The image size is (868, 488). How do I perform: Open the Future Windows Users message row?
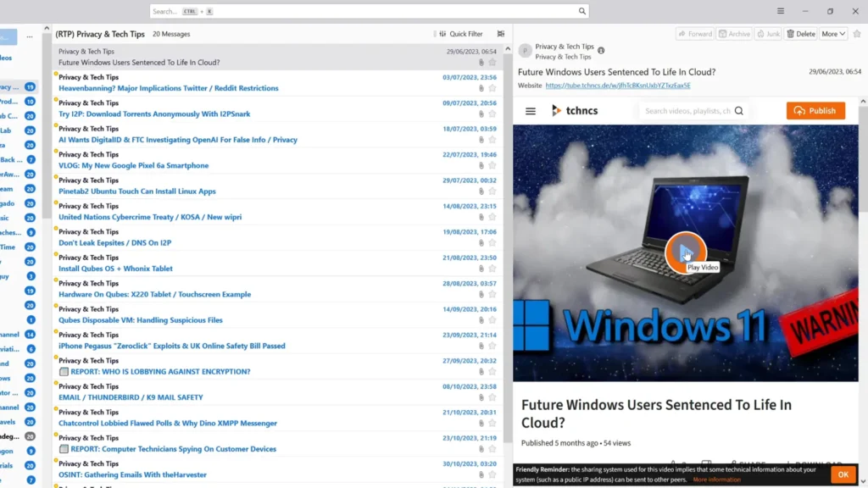point(278,57)
